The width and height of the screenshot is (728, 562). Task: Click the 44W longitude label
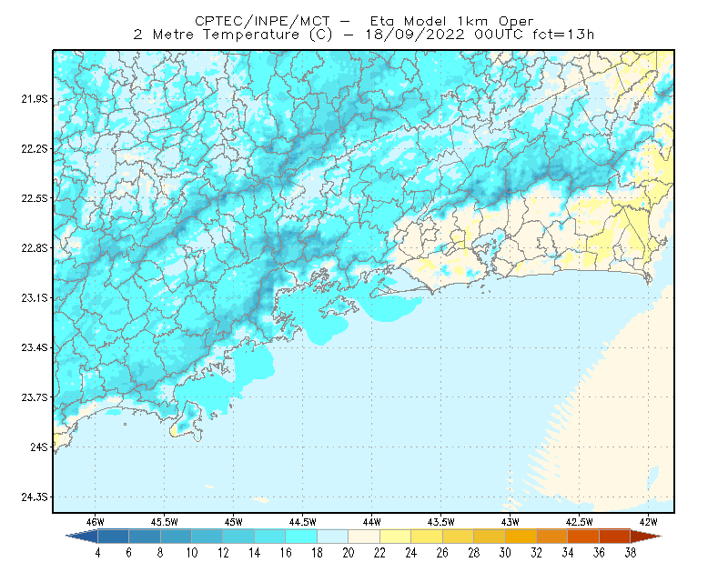[371, 522]
